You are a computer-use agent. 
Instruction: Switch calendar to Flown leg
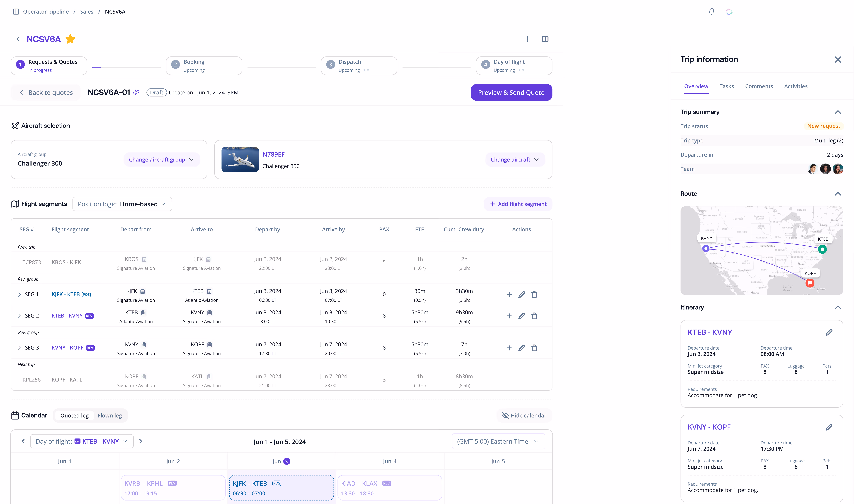pos(110,415)
